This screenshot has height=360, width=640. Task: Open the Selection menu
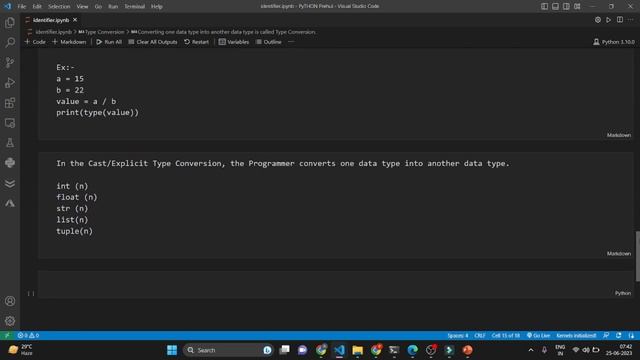pos(59,7)
